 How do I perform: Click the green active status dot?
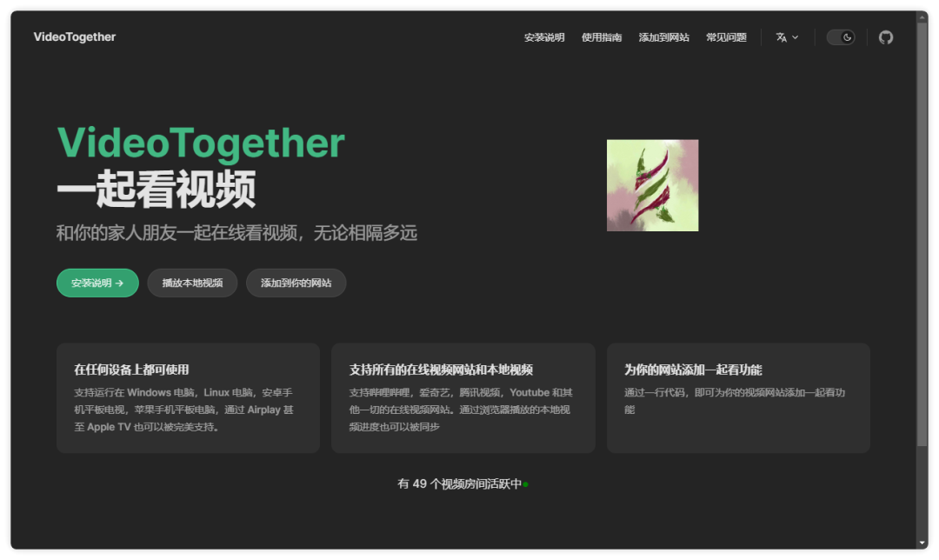[525, 484]
